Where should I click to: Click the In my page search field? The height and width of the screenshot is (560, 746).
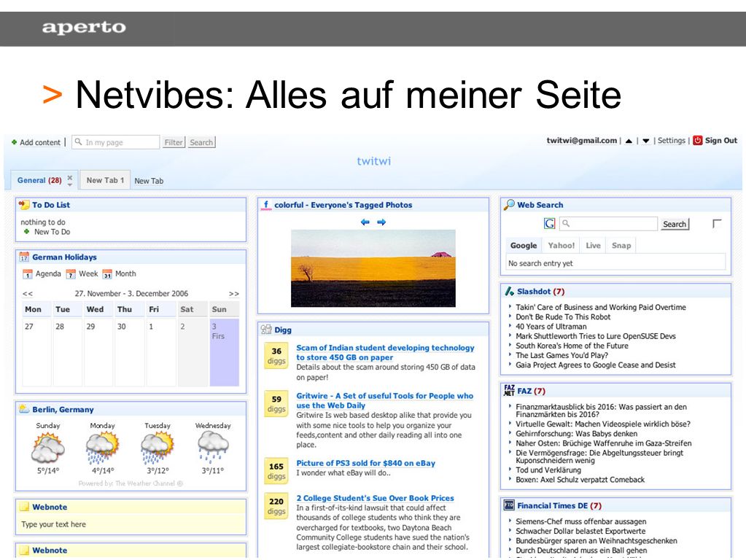pos(116,141)
